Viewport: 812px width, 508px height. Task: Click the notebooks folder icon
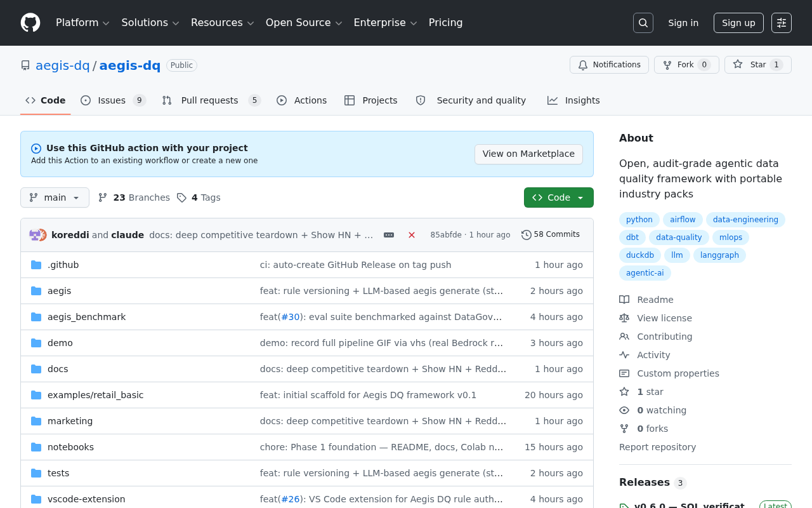(36, 447)
